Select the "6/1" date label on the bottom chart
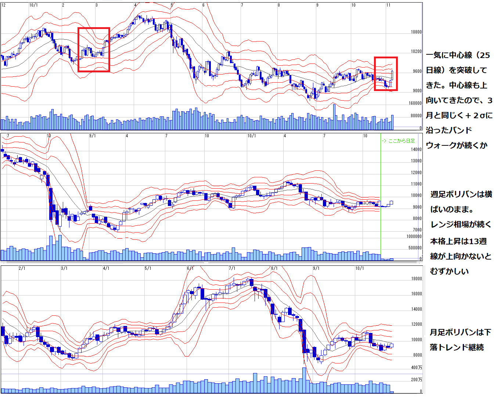This screenshot has width=504, height=420. point(190,268)
